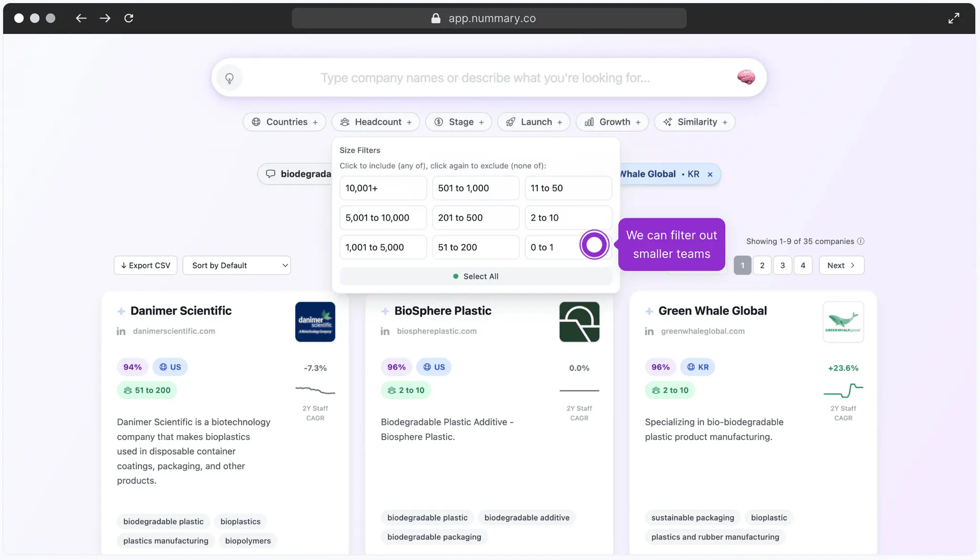Screen dimensions: 980x560
Task: Toggle the 10,001+ headcount filter
Action: (383, 188)
